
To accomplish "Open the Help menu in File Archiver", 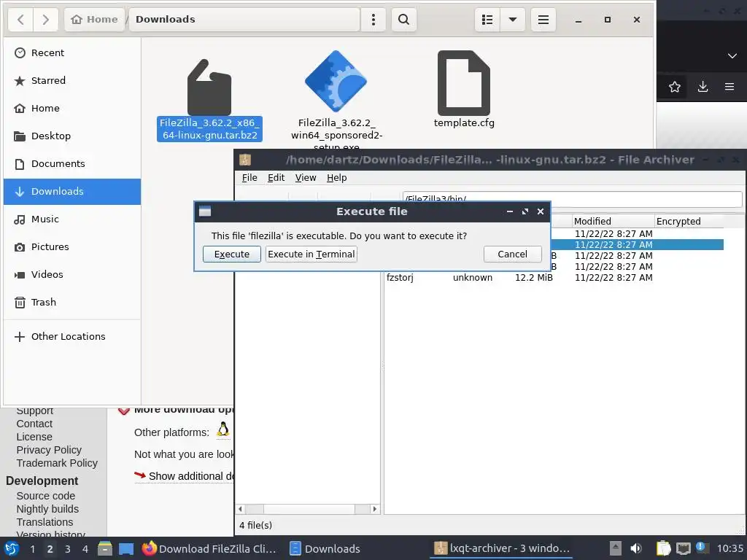I will (336, 178).
